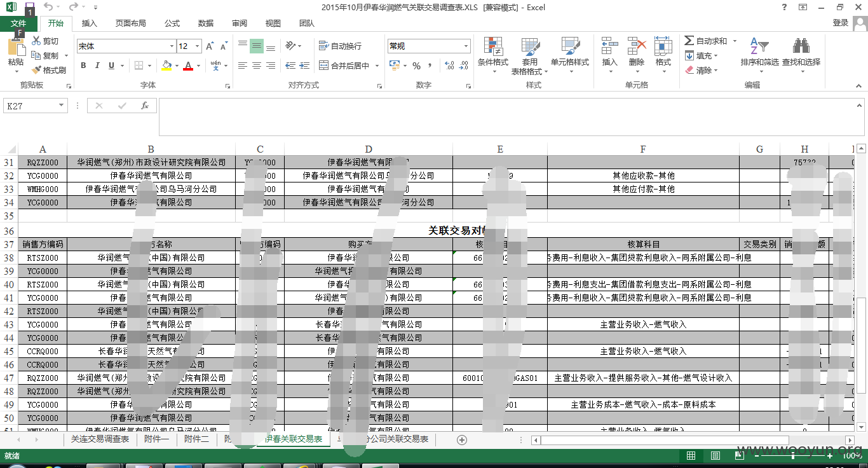The height and width of the screenshot is (468, 868).
Task: Open Cell Styles (单元格样式)
Action: 570,55
